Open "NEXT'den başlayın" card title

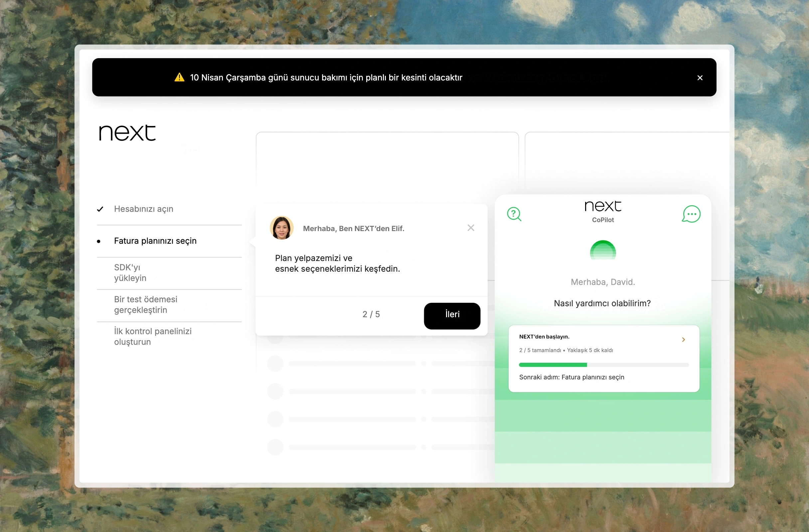(x=544, y=337)
